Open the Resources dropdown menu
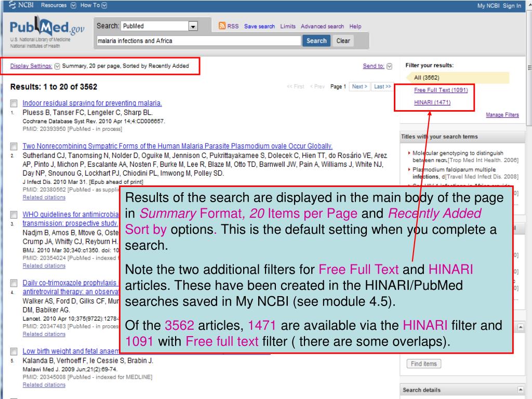The image size is (532, 399). (x=58, y=5)
